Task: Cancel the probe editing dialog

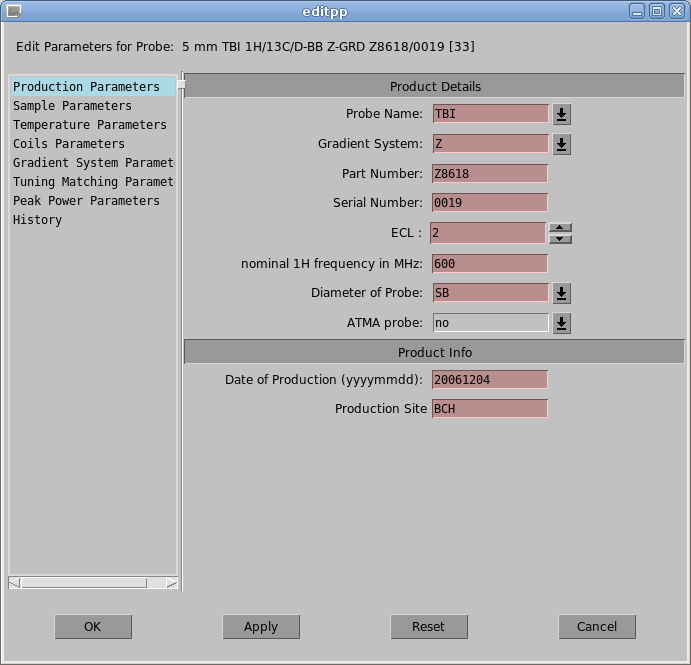Action: 597,627
